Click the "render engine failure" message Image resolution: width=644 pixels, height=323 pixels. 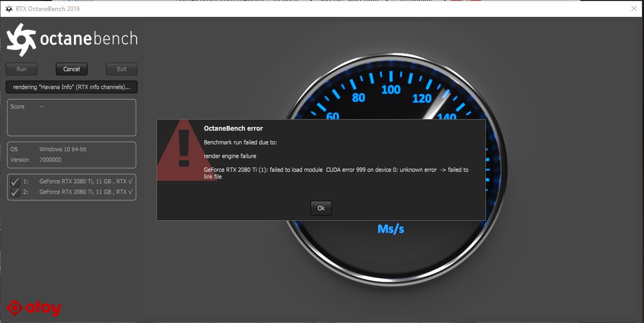(230, 156)
